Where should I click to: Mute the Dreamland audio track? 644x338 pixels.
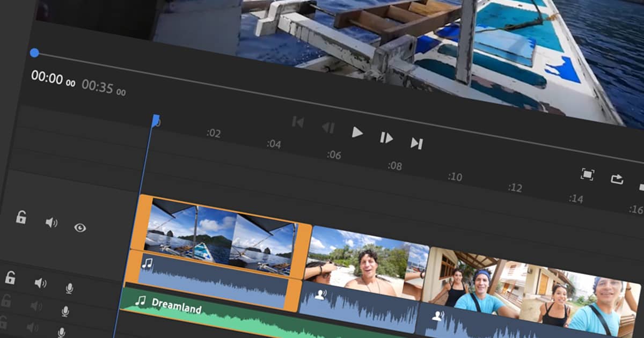pos(40,283)
